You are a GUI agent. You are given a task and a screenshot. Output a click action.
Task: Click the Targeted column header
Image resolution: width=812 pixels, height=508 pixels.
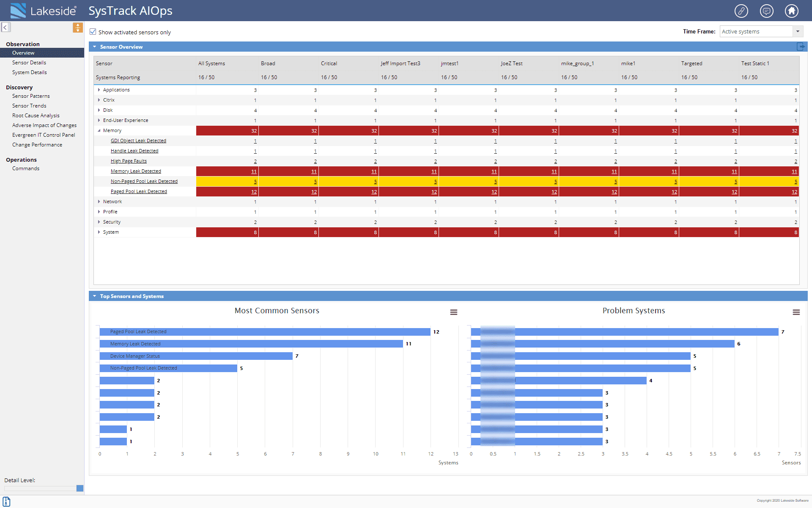point(691,63)
